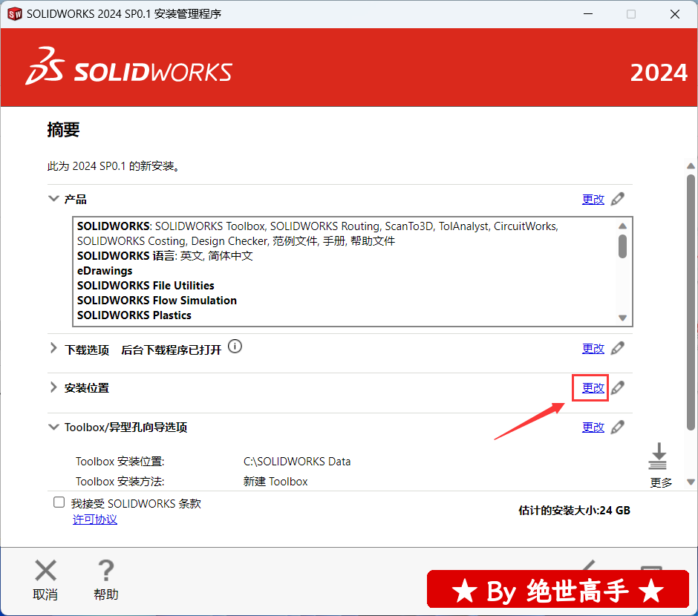Click the pencil icon beside 产品
The image size is (698, 616).
(617, 199)
